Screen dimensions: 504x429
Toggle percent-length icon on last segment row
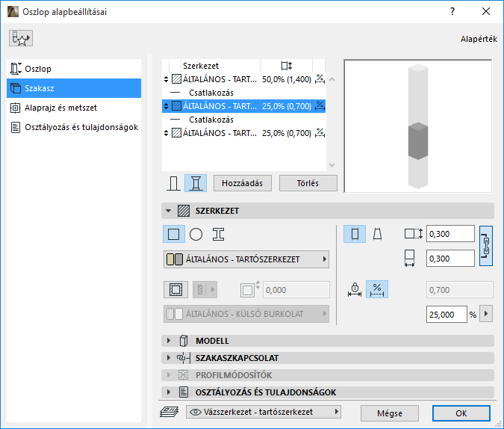[320, 132]
